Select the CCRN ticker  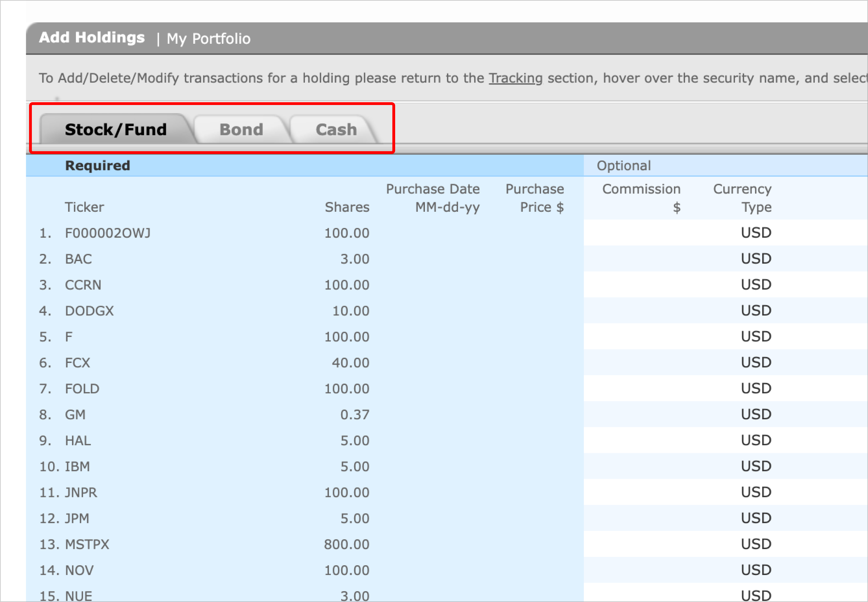[x=83, y=285]
